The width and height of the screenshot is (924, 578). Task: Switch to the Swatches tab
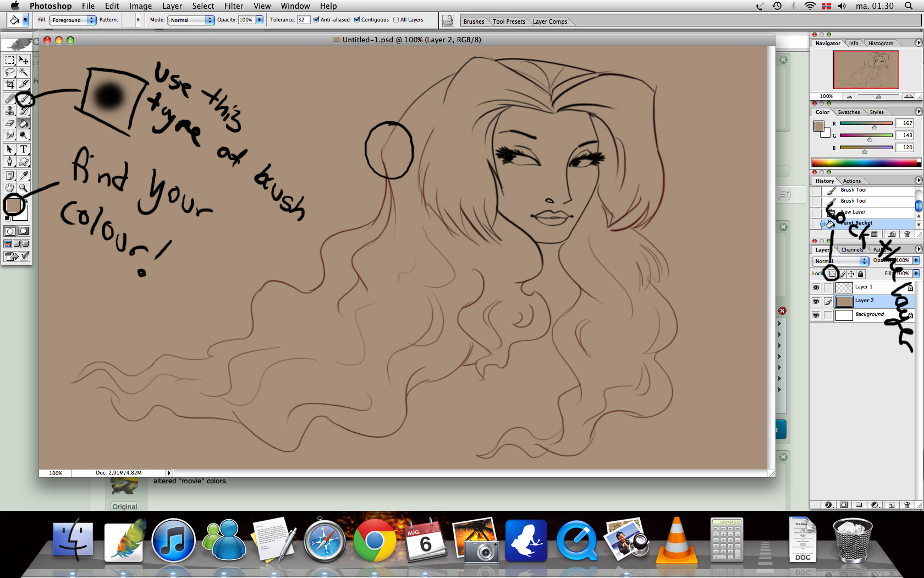coord(849,112)
